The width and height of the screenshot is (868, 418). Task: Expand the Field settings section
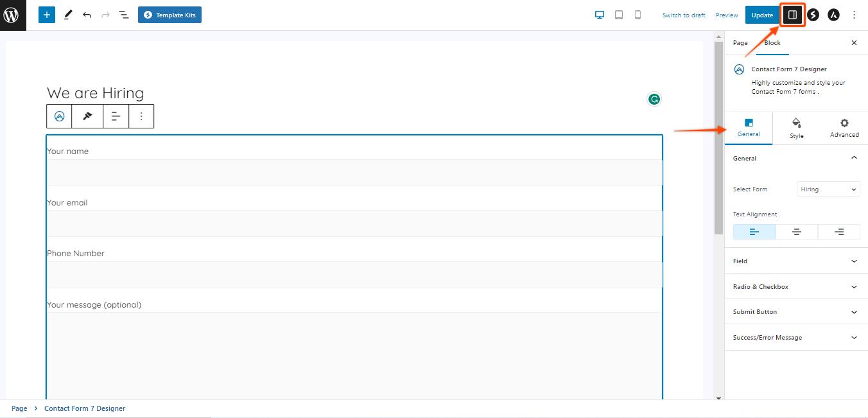pyautogui.click(x=796, y=261)
